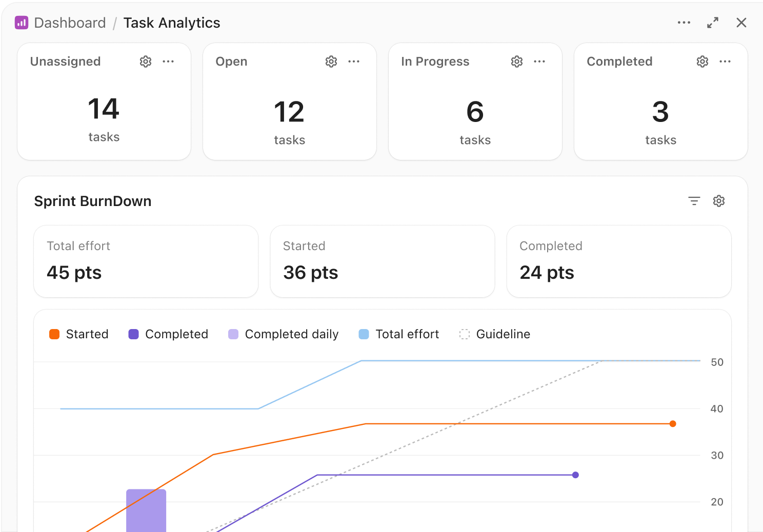Viewport: 763px width, 532px height.
Task: Open the Open card overflow menu
Action: click(x=354, y=62)
